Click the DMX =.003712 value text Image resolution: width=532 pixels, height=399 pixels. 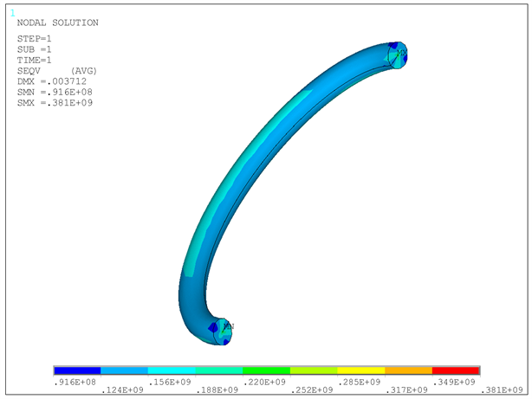tap(52, 82)
